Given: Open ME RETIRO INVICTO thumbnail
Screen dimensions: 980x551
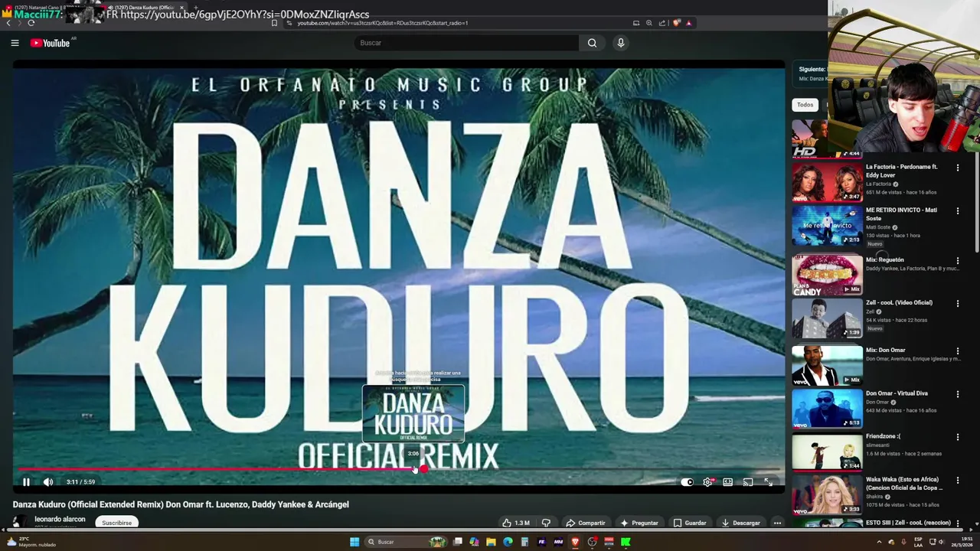Looking at the screenshot, I should 827,225.
